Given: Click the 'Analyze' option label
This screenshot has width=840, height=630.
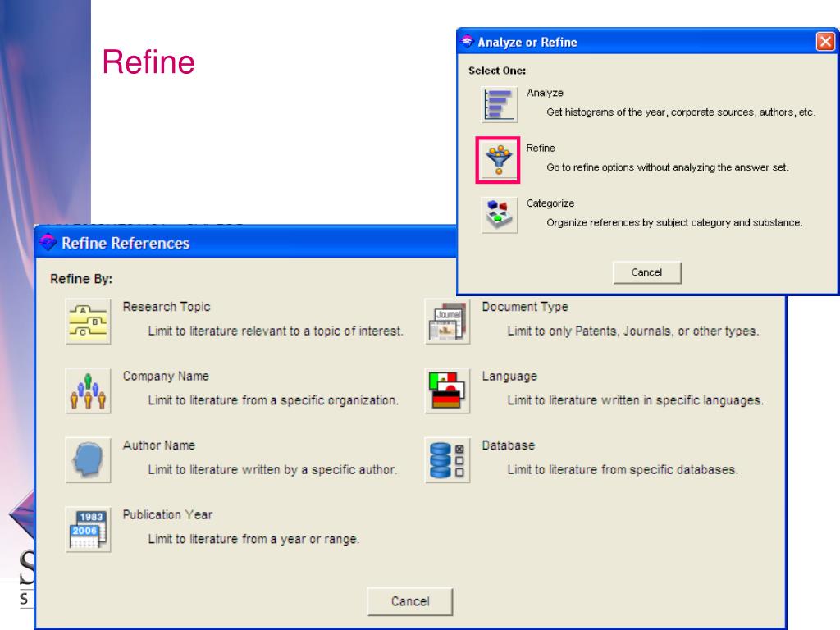Looking at the screenshot, I should coord(545,93).
